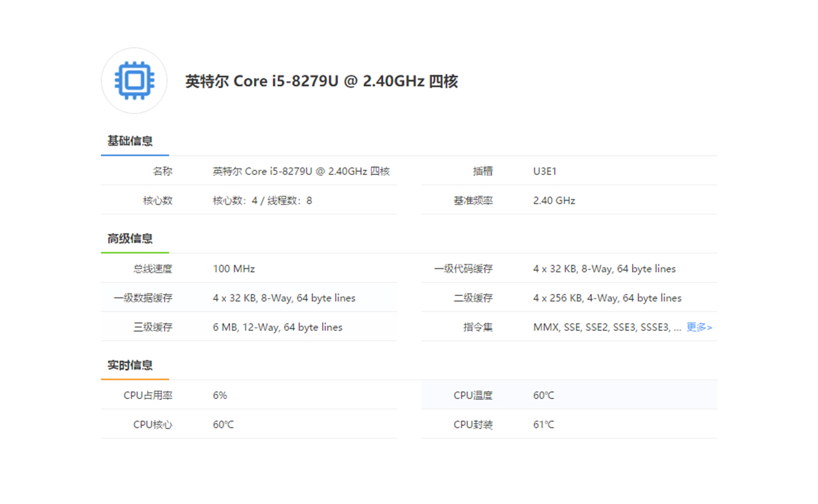This screenshot has width=818, height=504.
Task: Click the 总线速度 value 100 MHz
Action: pyautogui.click(x=234, y=268)
